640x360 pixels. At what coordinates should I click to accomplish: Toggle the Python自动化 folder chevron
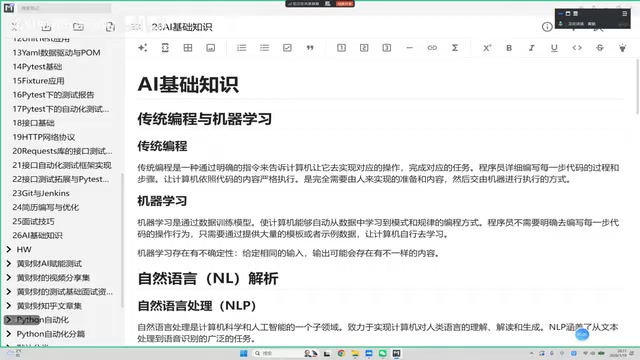coord(9,320)
